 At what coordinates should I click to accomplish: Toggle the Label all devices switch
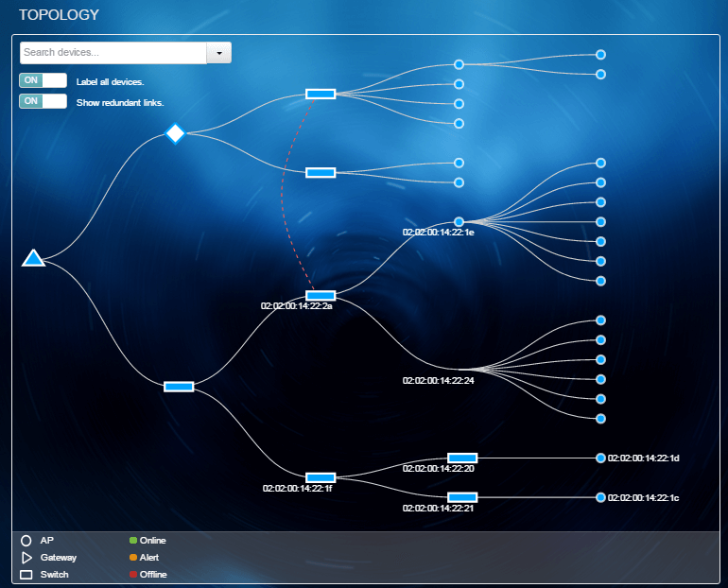click(43, 81)
